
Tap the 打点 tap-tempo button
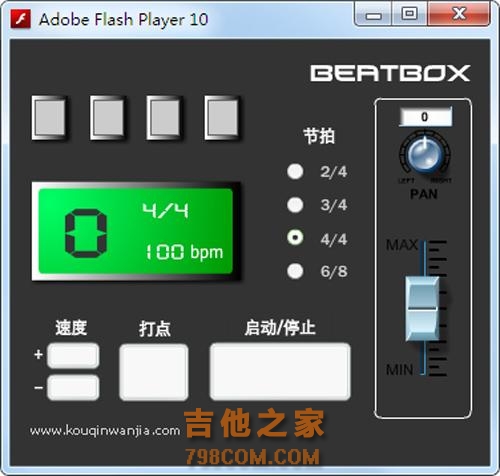pos(154,372)
